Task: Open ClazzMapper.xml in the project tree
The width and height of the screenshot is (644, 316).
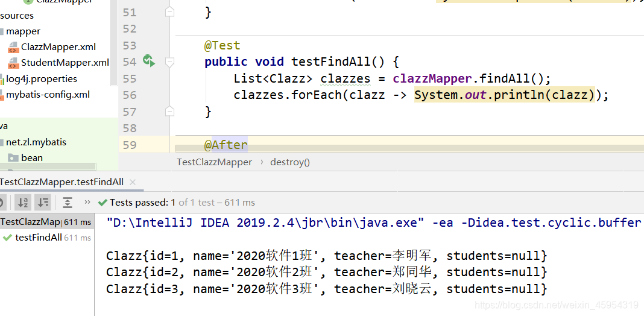Action: click(58, 47)
